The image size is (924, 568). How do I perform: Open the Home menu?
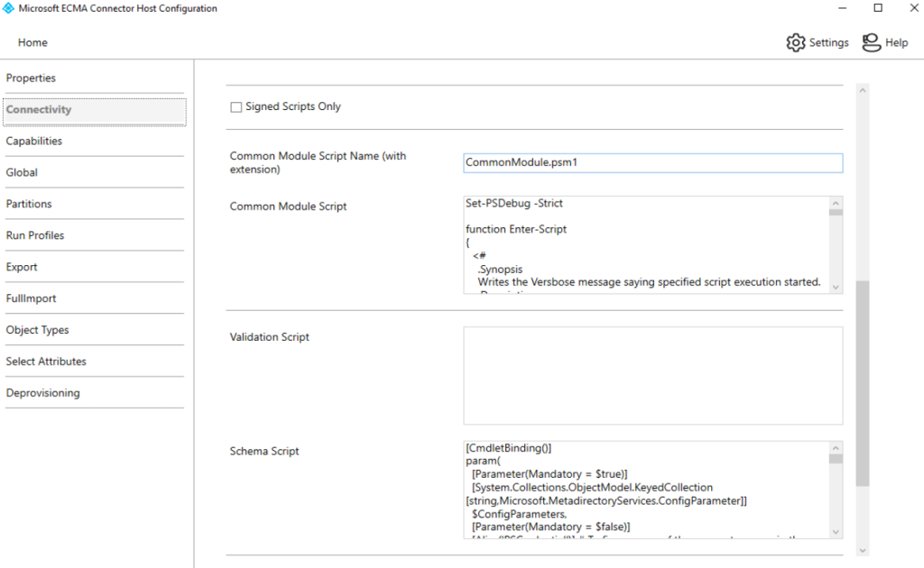click(x=32, y=42)
